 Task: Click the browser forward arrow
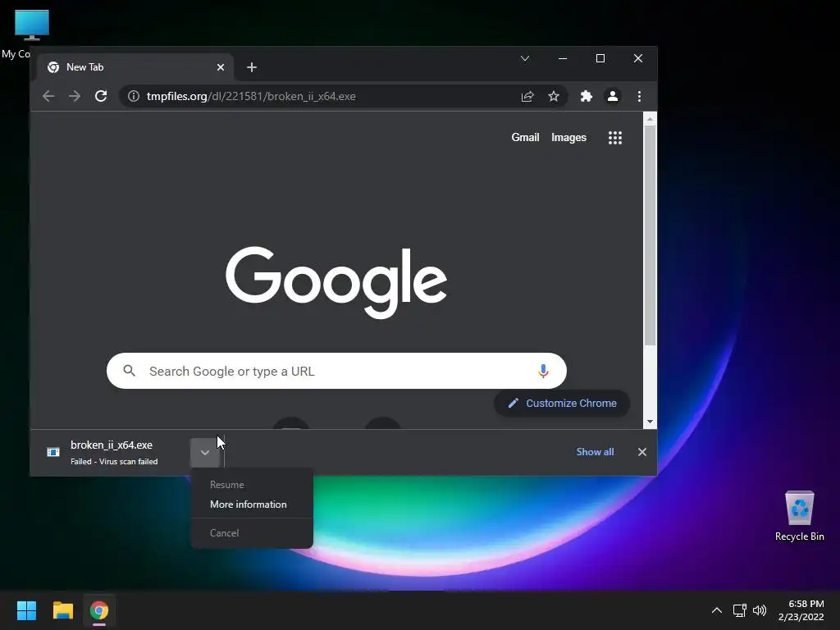click(x=75, y=97)
